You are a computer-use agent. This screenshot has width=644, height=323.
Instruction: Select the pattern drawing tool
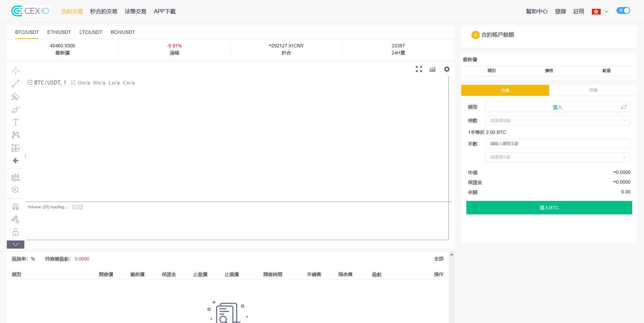[16, 135]
